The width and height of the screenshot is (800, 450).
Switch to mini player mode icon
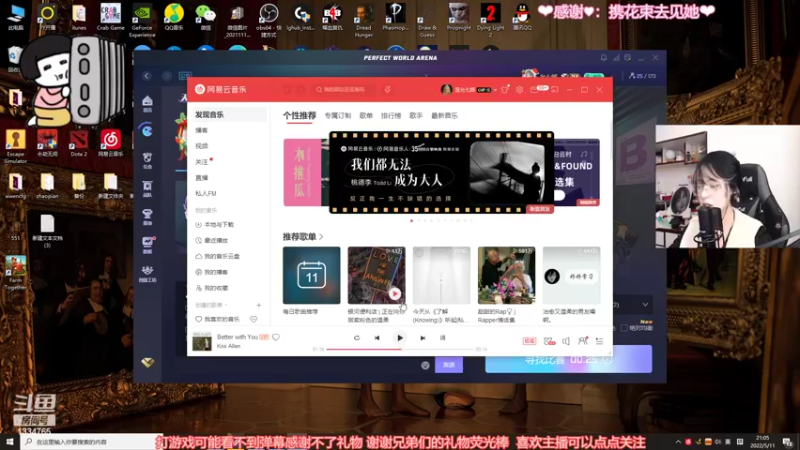click(x=555, y=89)
